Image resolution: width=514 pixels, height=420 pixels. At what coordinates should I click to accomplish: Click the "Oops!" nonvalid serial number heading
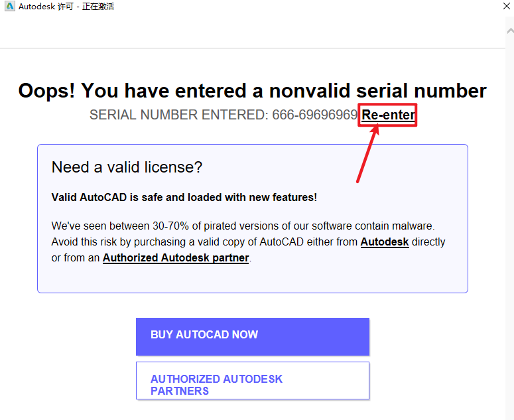tap(252, 91)
